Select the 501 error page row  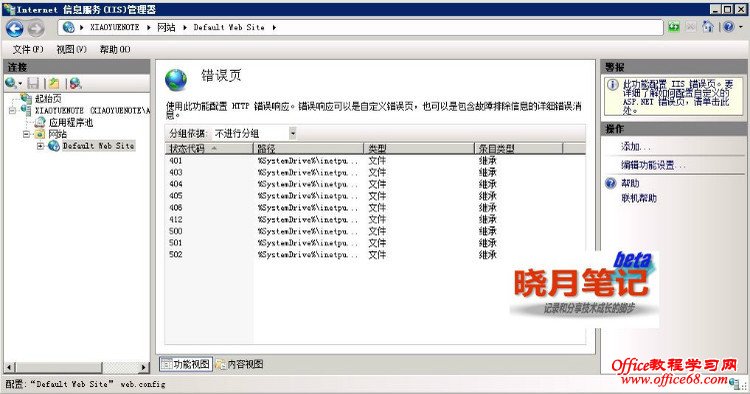point(375,243)
